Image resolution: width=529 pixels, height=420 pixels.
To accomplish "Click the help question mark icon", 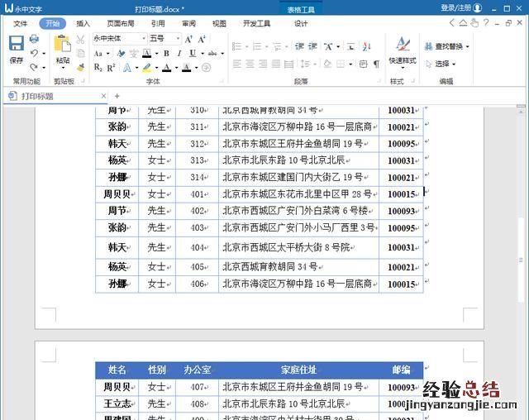I will click(x=486, y=23).
